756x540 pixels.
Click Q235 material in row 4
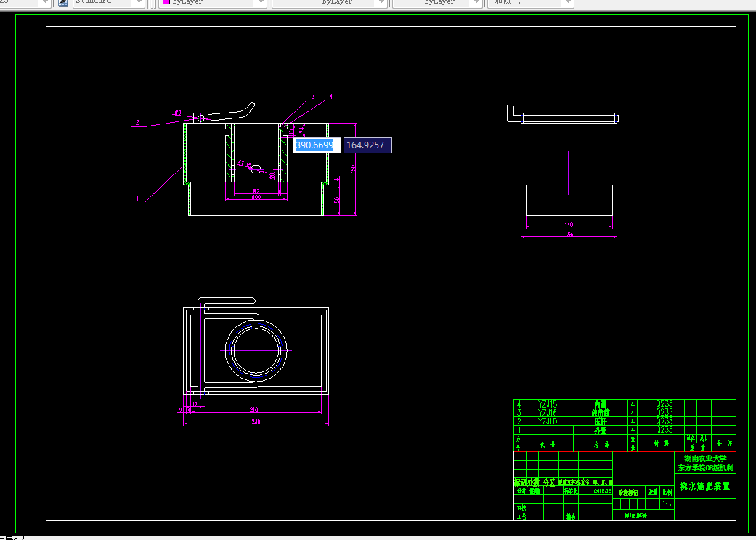[664, 404]
